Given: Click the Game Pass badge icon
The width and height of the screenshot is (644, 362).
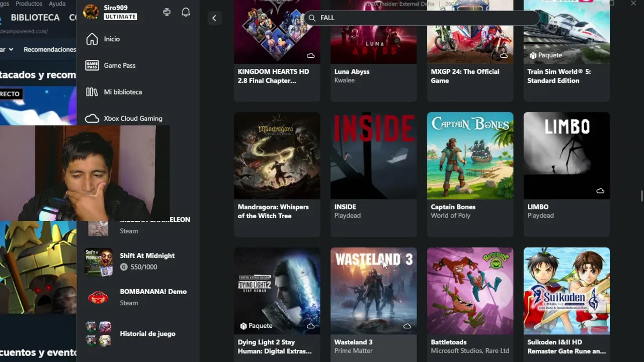Looking at the screenshot, I should tap(92, 65).
